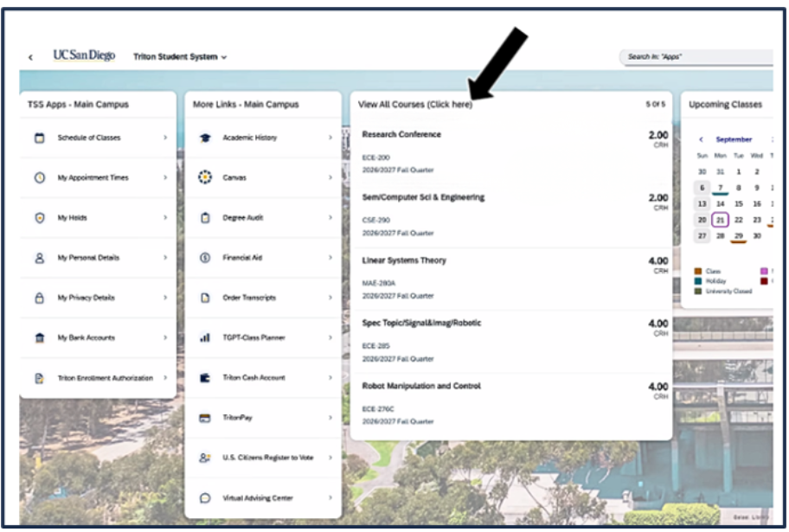The image size is (789, 532).
Task: Click the University Closed legend color swatch
Action: 698,291
